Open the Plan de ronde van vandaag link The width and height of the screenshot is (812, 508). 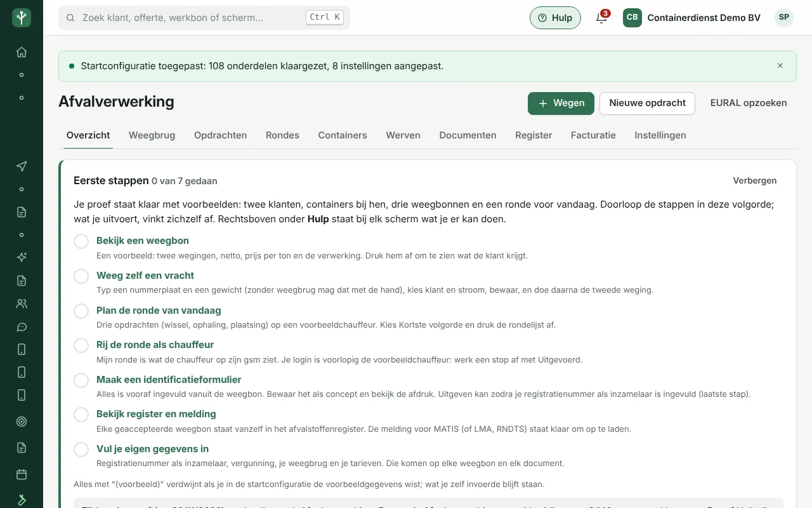point(159,311)
